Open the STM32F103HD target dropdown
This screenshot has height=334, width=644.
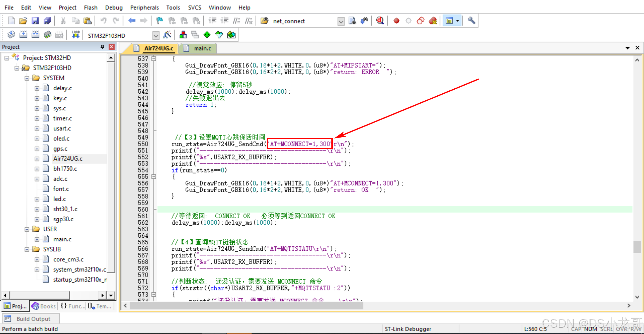156,35
